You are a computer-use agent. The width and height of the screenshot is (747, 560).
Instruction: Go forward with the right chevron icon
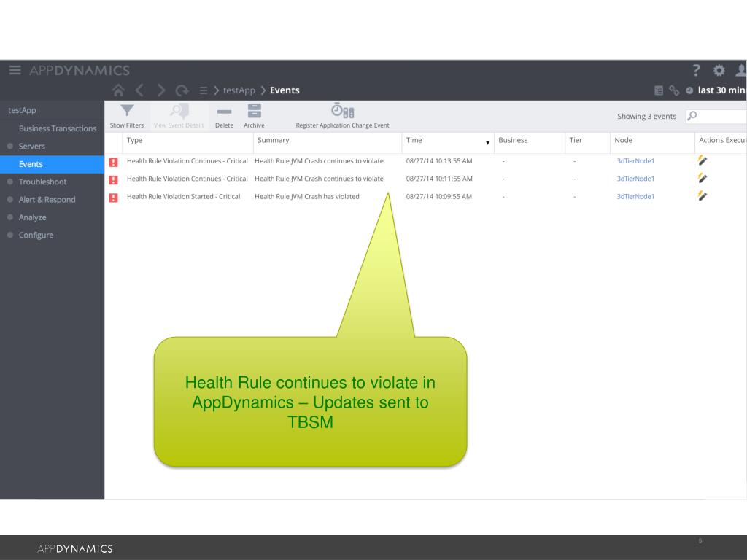click(x=161, y=90)
